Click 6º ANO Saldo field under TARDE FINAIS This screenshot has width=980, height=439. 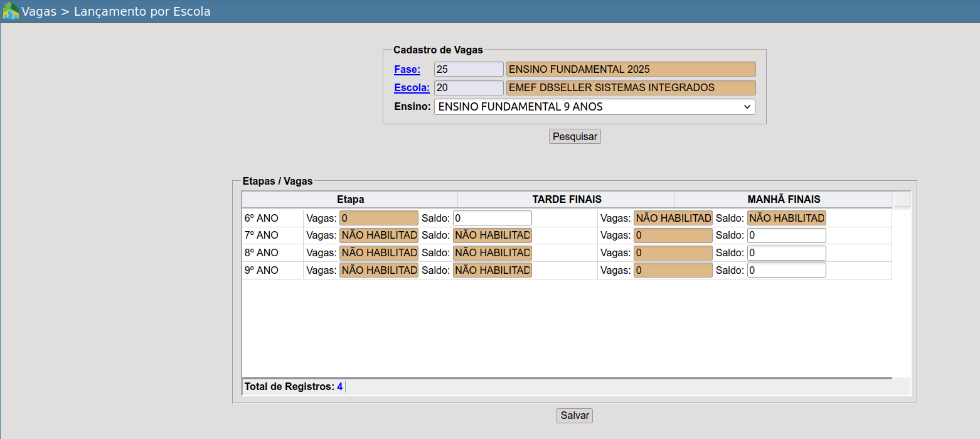492,218
